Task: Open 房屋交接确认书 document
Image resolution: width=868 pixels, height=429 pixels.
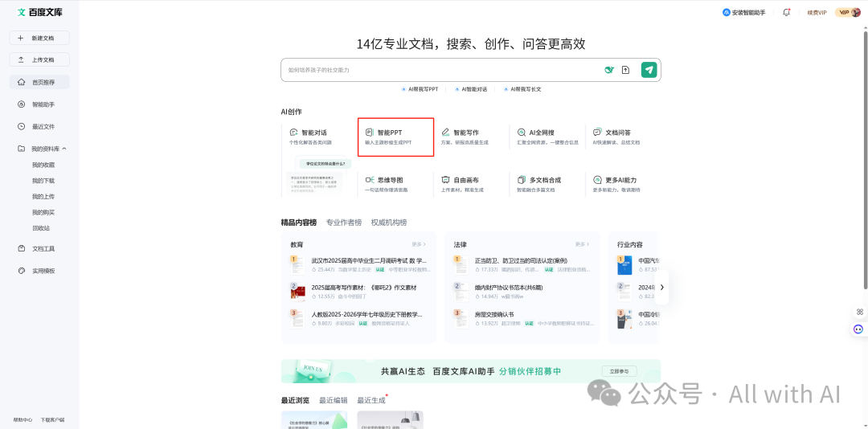Action: coord(493,314)
